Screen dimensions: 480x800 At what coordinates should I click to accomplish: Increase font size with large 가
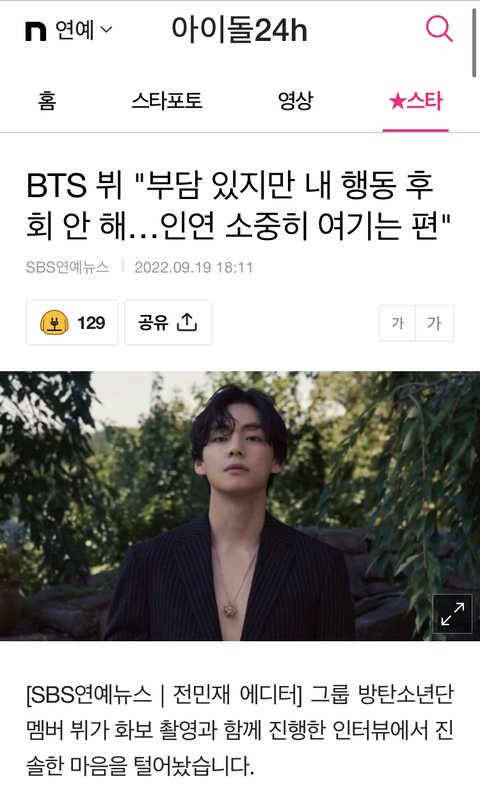tap(435, 323)
